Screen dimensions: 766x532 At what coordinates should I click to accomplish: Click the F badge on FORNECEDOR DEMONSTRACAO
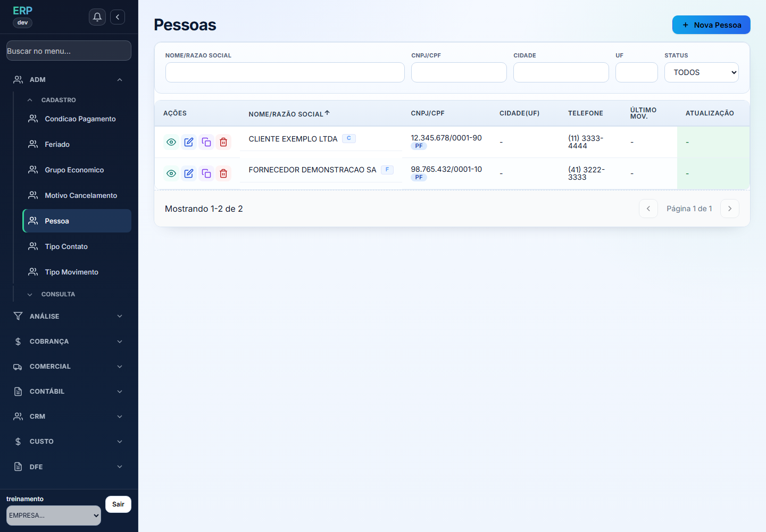click(387, 170)
